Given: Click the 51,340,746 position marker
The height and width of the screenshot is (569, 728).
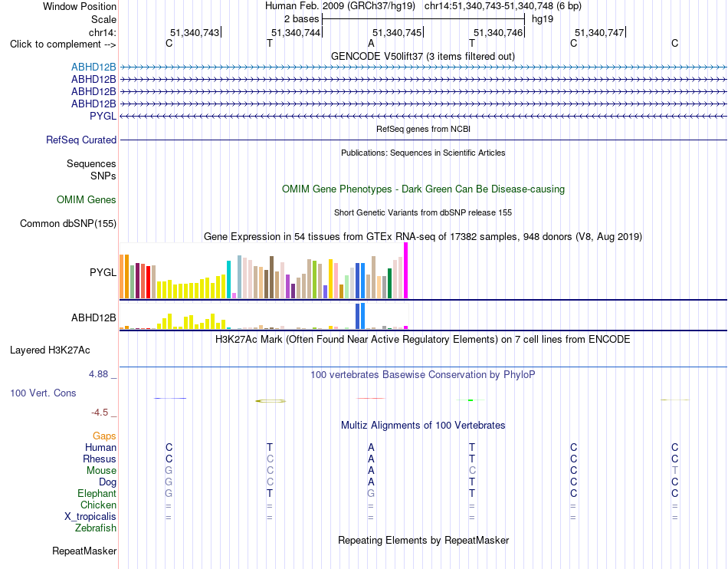Looking at the screenshot, I should point(498,32).
